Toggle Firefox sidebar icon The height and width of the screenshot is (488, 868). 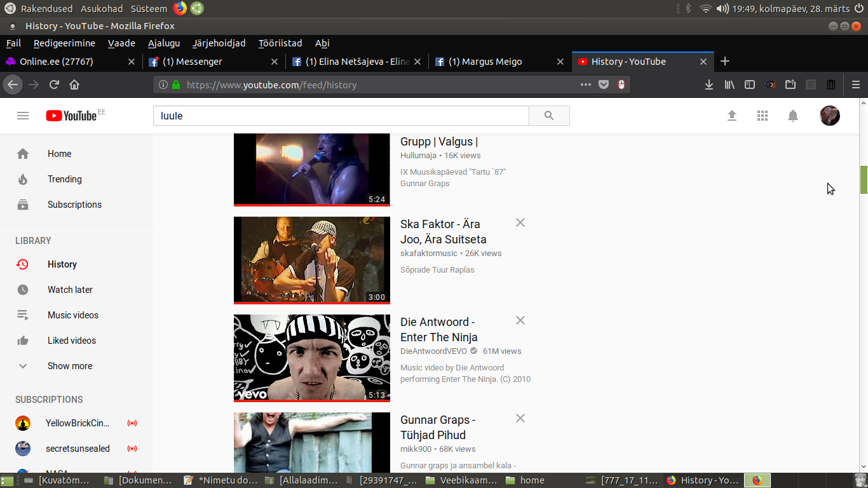click(x=750, y=85)
